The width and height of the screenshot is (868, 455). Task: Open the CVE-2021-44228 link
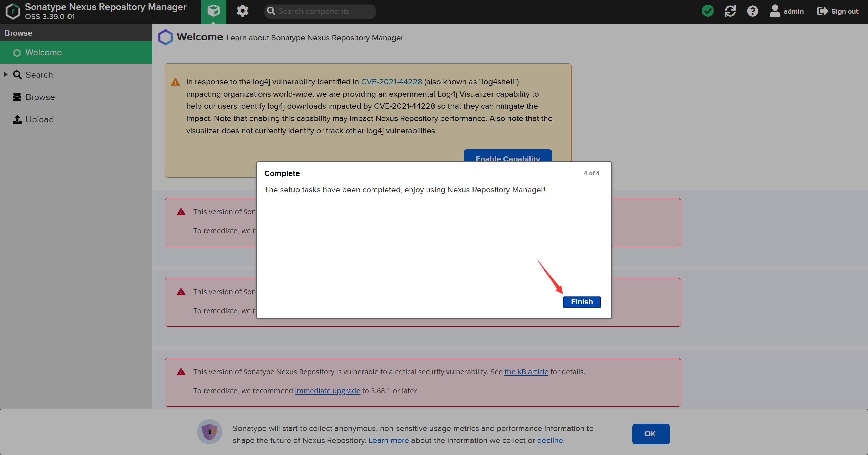(391, 82)
